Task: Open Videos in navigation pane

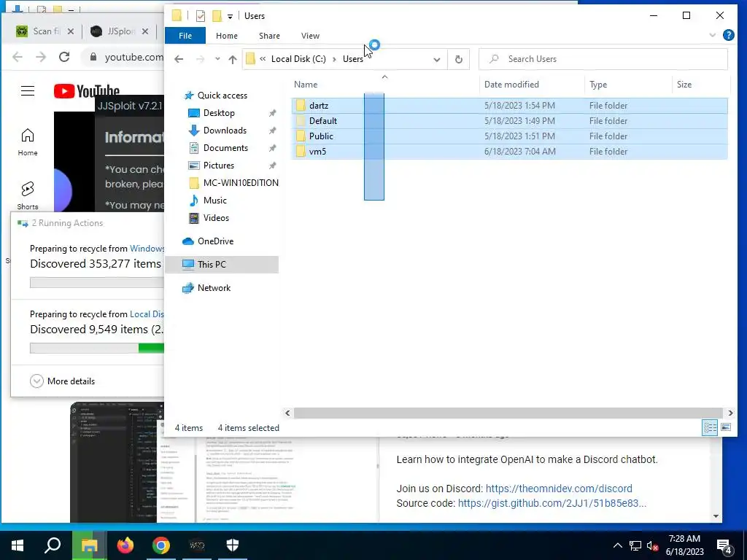Action: (x=216, y=218)
